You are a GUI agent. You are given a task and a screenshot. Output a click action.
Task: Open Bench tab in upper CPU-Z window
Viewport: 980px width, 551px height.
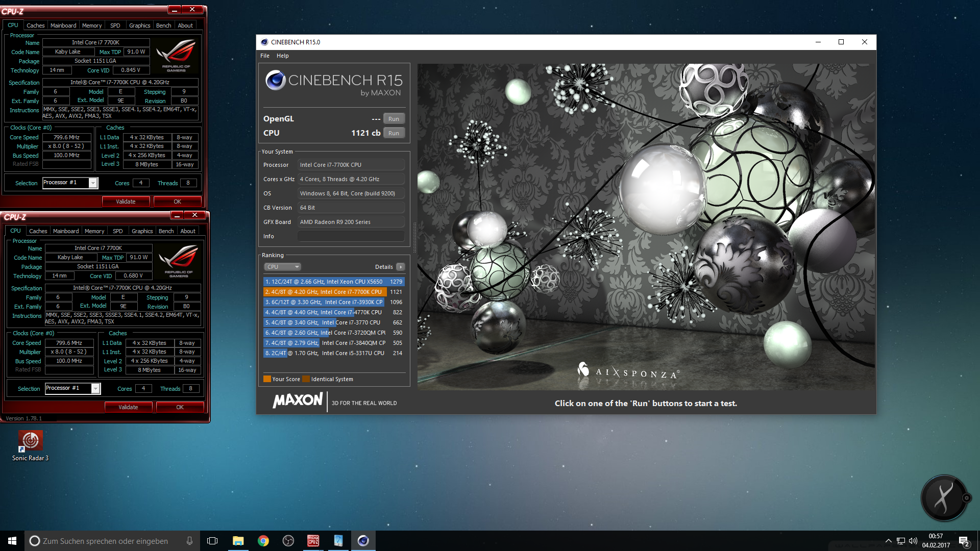tap(163, 26)
